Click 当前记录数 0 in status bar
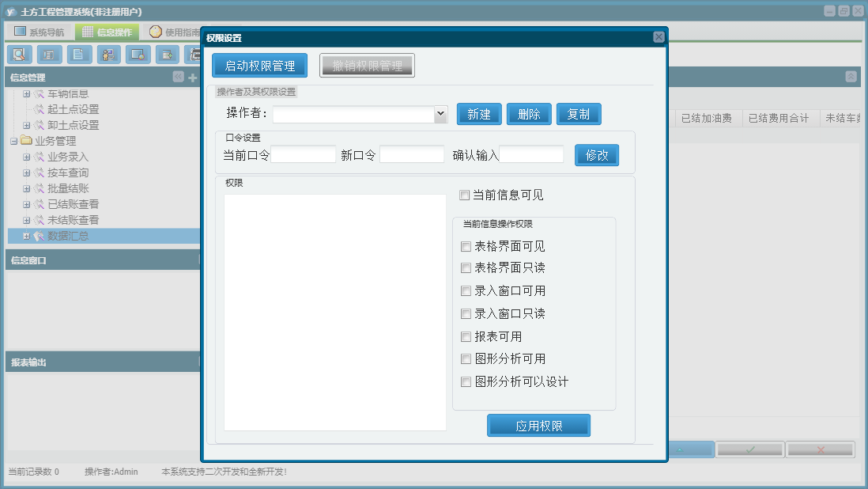The width and height of the screenshot is (868, 489). click(34, 472)
